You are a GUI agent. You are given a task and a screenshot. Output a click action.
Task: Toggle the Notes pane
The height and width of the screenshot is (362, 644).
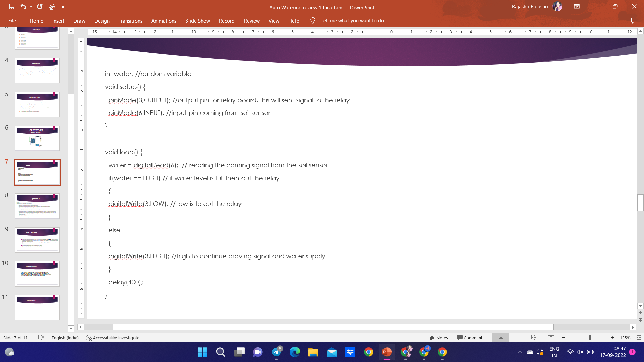(x=439, y=338)
